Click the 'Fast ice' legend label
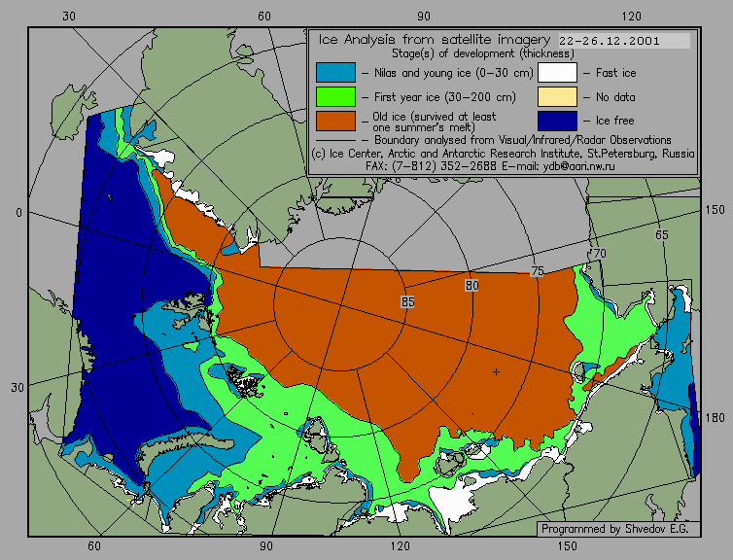 pos(615,73)
